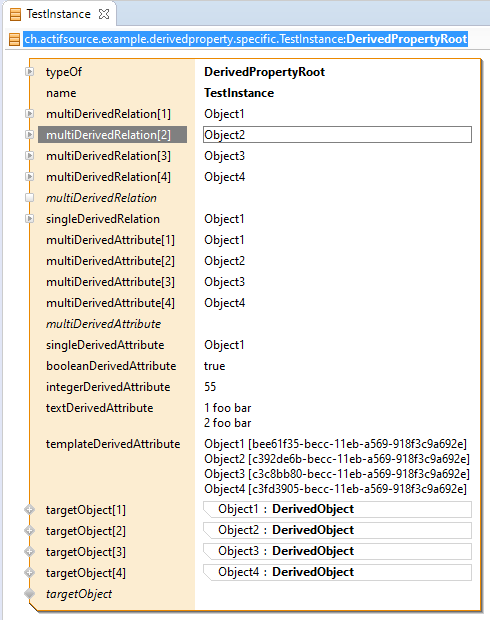Select the booleanDerivedAttribute label
The width and height of the screenshot is (490, 620).
[x=111, y=366]
